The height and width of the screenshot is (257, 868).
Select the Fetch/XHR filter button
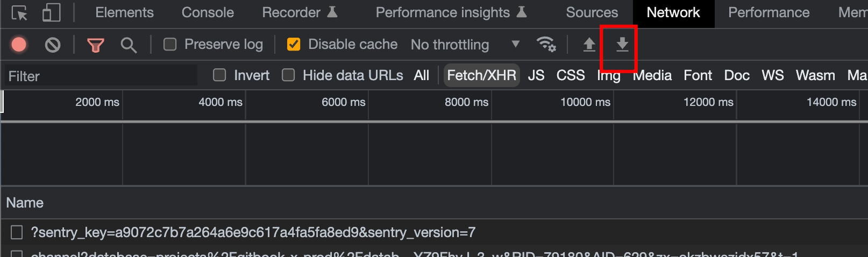click(x=481, y=75)
